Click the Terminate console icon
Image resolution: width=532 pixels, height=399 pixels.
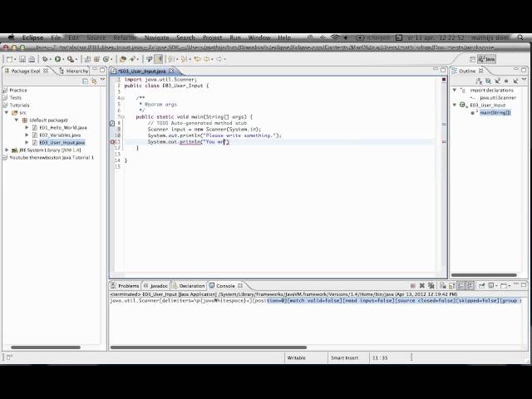coord(413,286)
